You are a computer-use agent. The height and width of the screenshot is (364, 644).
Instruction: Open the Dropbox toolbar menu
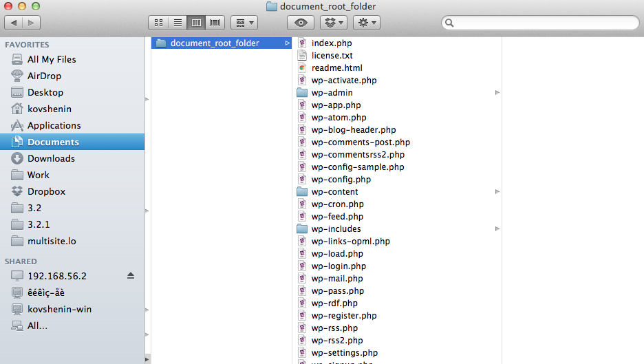334,23
